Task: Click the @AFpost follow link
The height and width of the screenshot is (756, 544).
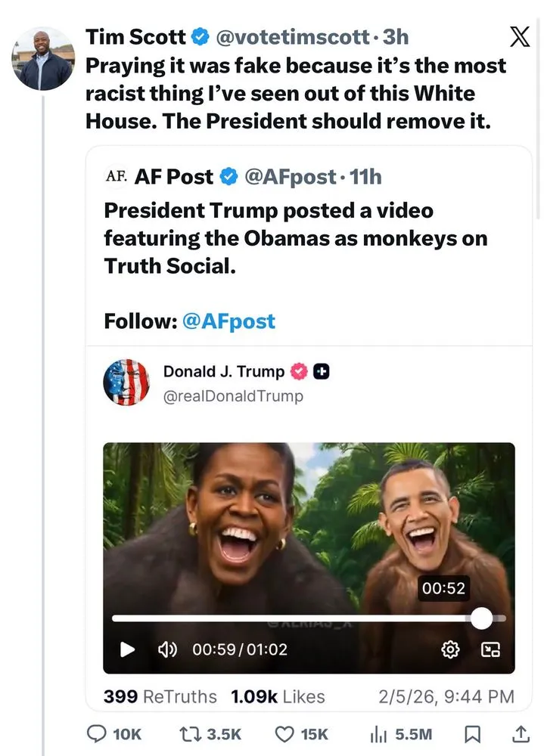Action: (228, 321)
